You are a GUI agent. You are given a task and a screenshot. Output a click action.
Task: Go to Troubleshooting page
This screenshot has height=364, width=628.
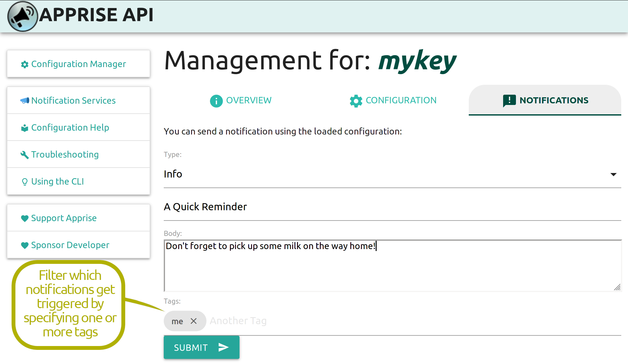tap(79, 154)
